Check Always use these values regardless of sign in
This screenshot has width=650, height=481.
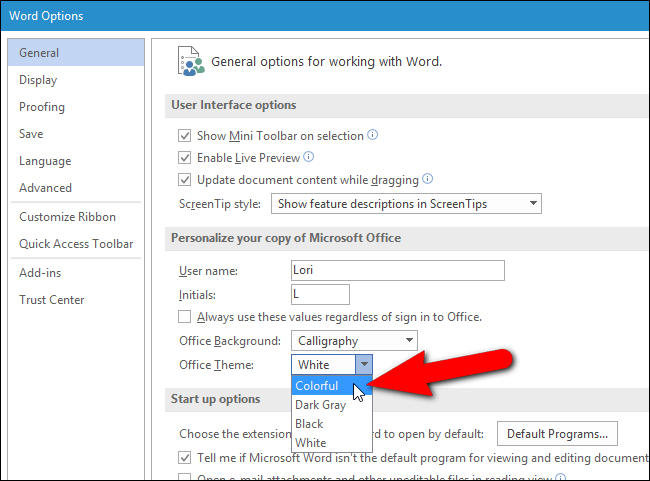184,317
